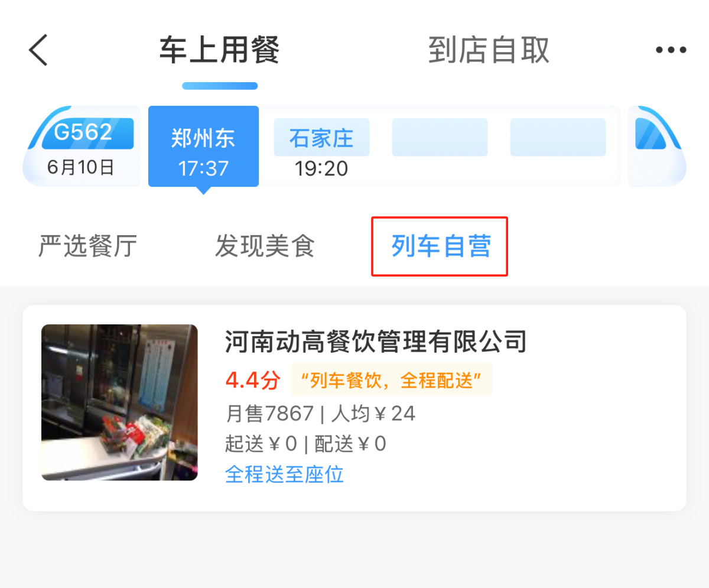Open the three-dot more options menu

671,50
